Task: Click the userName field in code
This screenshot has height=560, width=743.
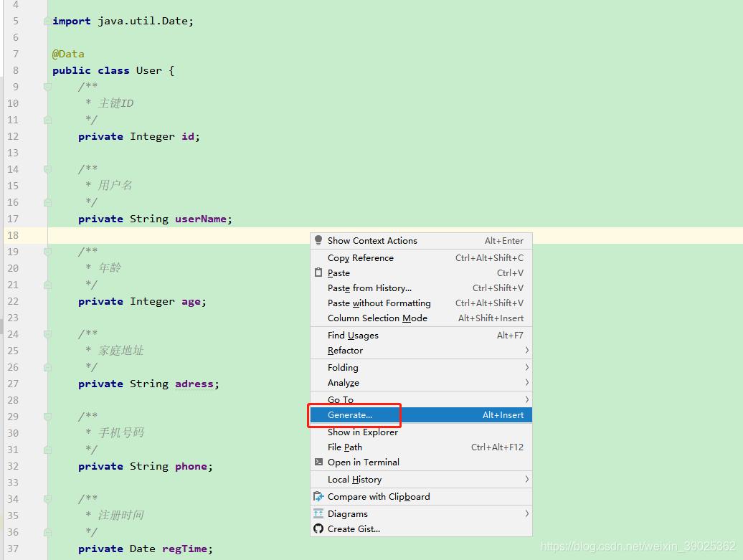Action: pos(200,219)
